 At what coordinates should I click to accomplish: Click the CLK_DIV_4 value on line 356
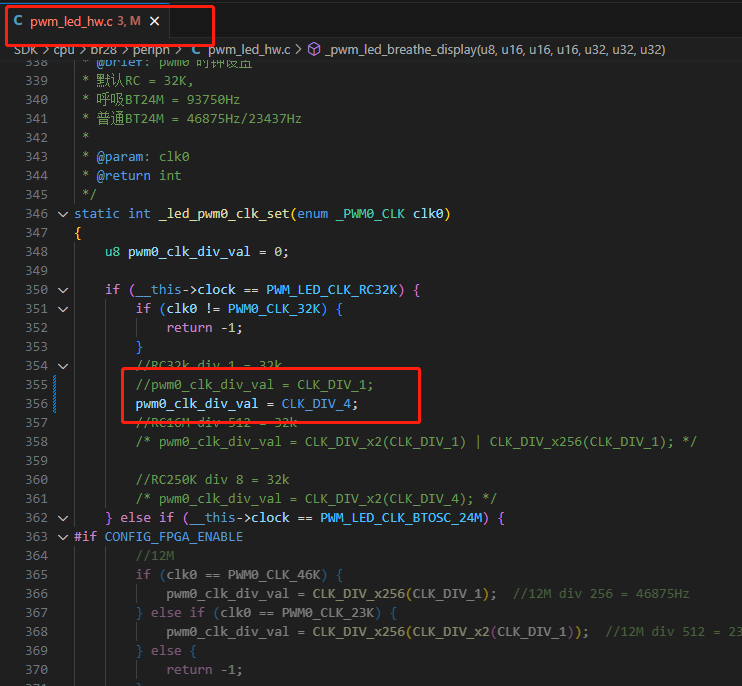[x=317, y=404]
